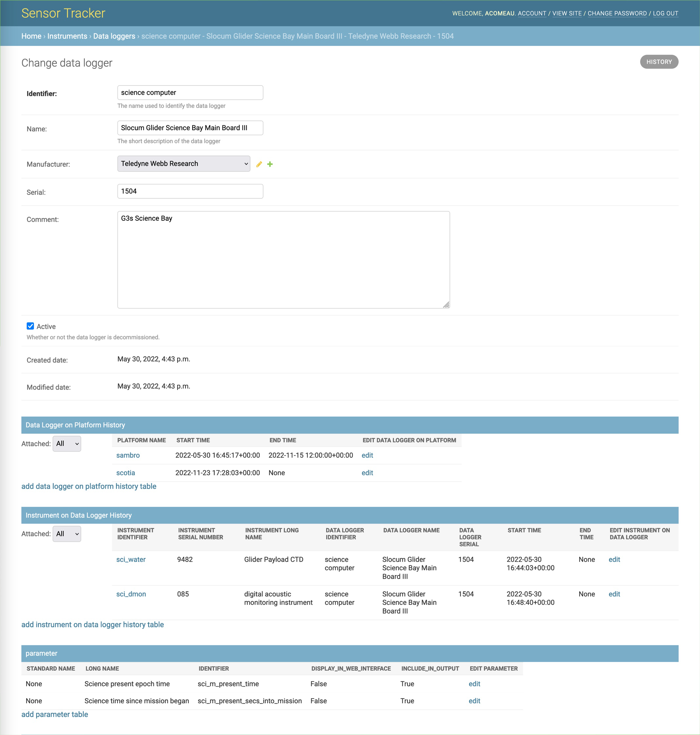Go to Data loggers breadcrumb
The width and height of the screenshot is (700, 735).
coord(114,36)
